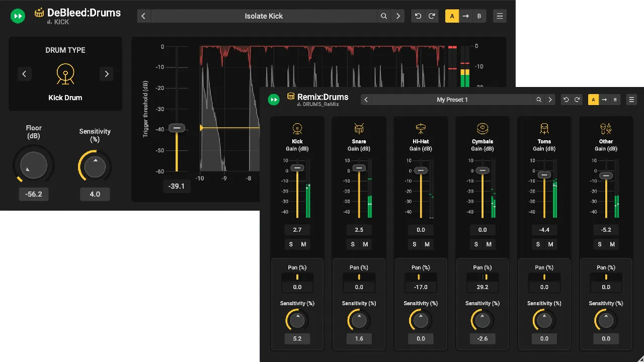Click the Other drums channel icon
The image size is (644, 362).
[606, 128]
